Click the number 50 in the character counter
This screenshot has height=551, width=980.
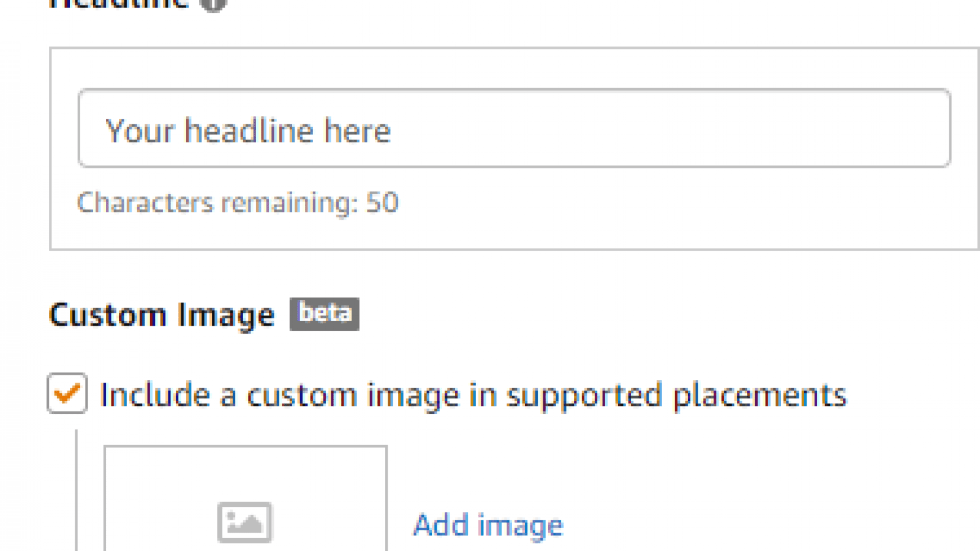[x=382, y=203]
